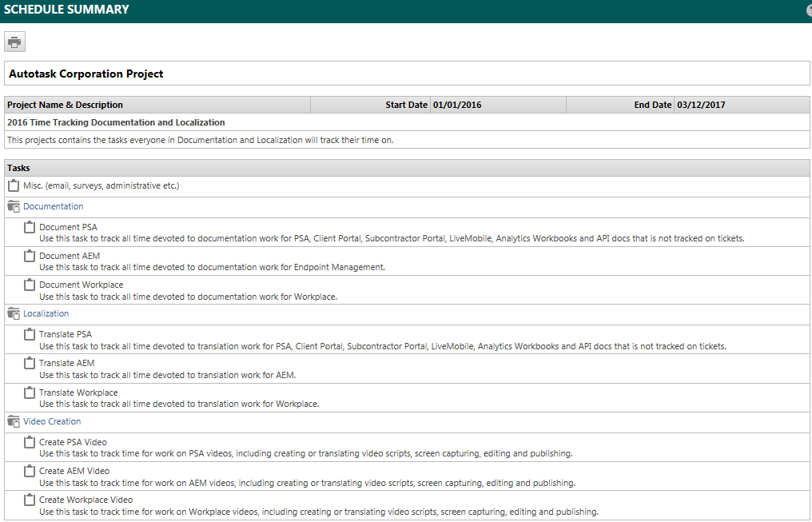Click the Video Creation phase folder icon
The width and height of the screenshot is (812, 522).
14,421
